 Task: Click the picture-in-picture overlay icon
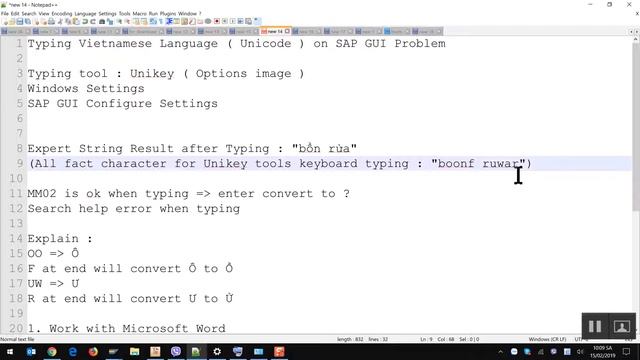pyautogui.click(x=622, y=326)
